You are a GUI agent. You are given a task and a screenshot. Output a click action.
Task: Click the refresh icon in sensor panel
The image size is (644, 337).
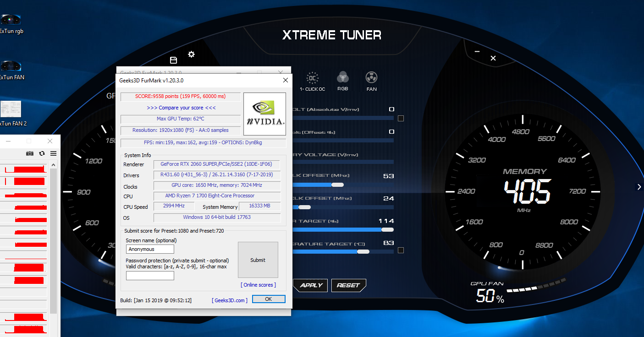click(42, 153)
